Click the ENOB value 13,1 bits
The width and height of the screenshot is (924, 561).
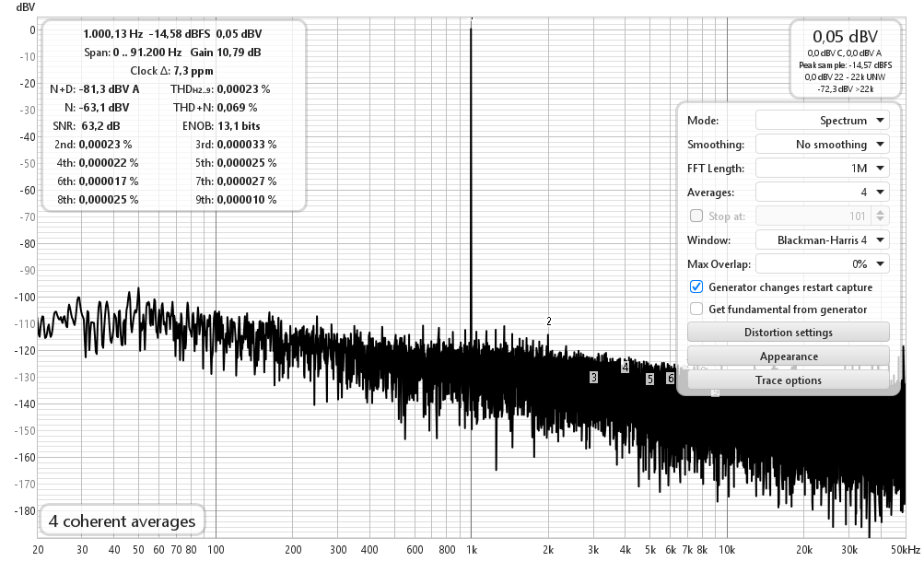[x=239, y=125]
